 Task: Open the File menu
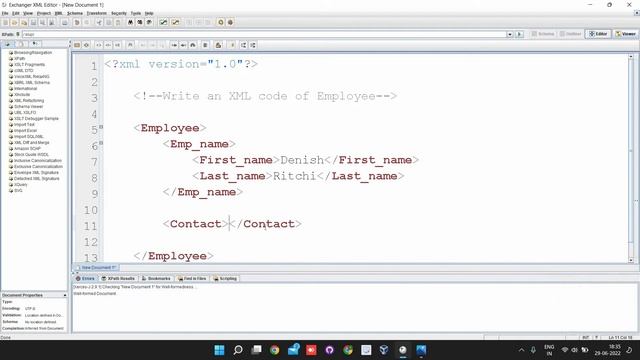[5, 13]
